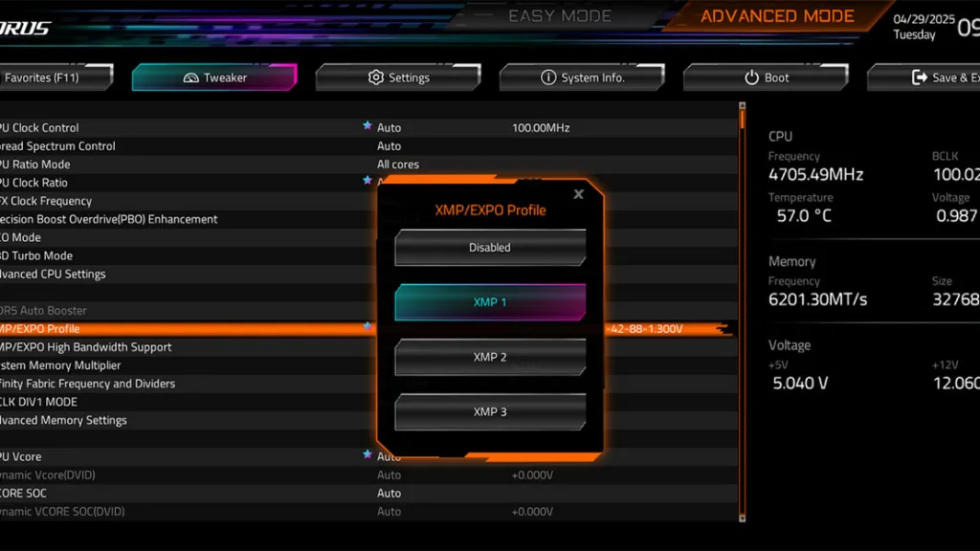Select the Spread Spectrum Control row
Screen dimensions: 980x551
point(368,146)
